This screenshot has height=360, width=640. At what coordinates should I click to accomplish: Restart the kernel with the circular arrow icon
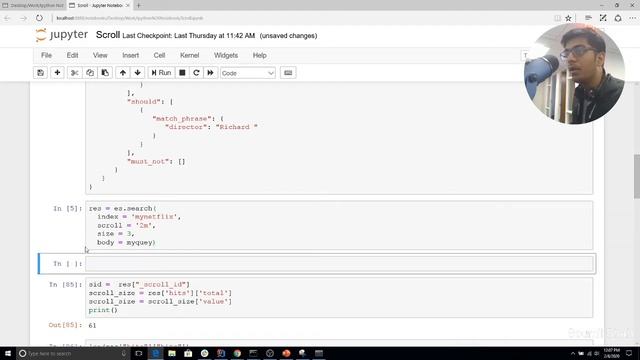pyautogui.click(x=196, y=73)
